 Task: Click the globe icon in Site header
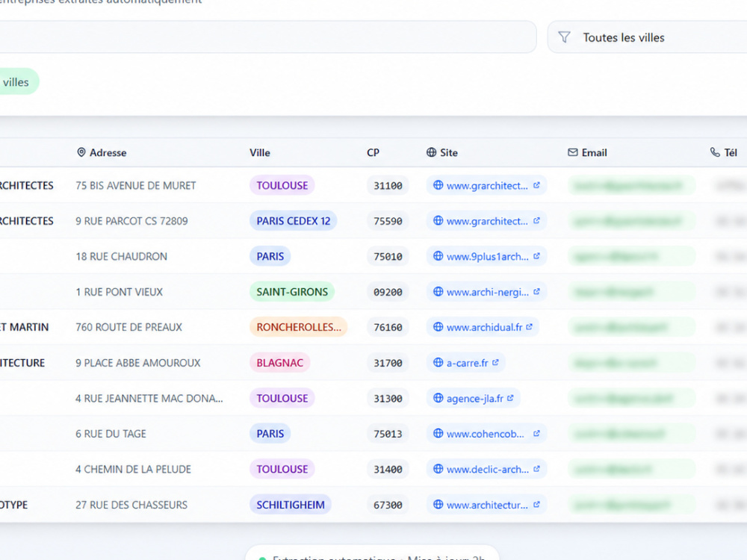pos(431,152)
